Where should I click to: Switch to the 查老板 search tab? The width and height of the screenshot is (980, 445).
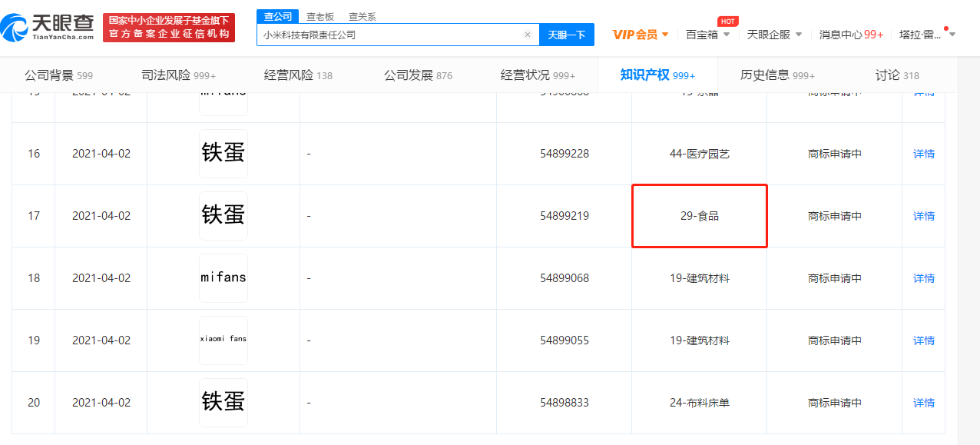(320, 16)
